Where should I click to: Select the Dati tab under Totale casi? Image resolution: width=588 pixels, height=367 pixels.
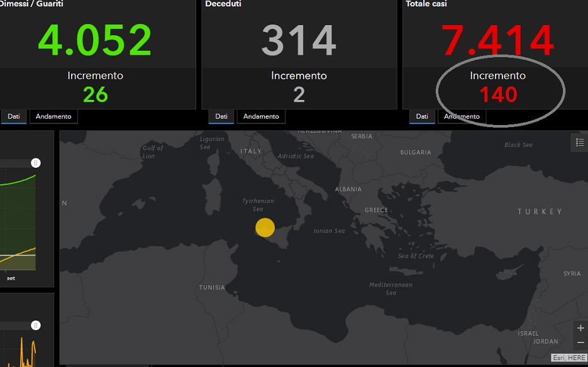coord(422,116)
